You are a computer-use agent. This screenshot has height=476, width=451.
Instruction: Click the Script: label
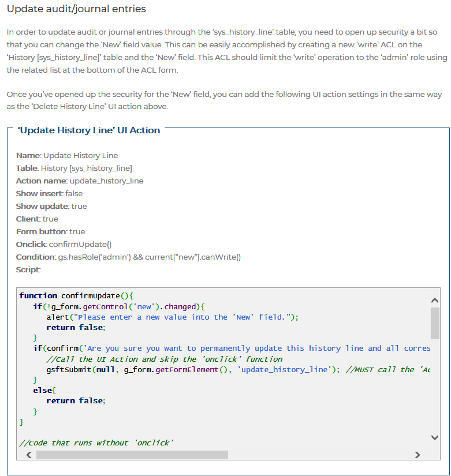[x=27, y=269]
